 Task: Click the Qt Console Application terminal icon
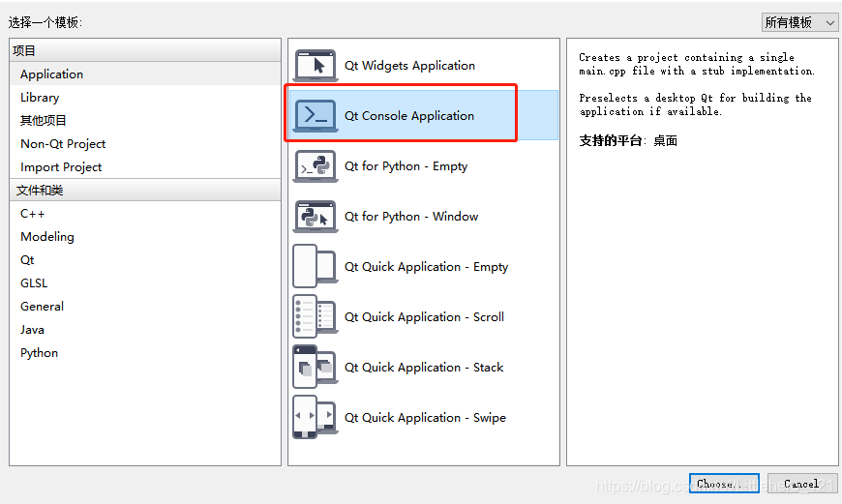click(316, 115)
